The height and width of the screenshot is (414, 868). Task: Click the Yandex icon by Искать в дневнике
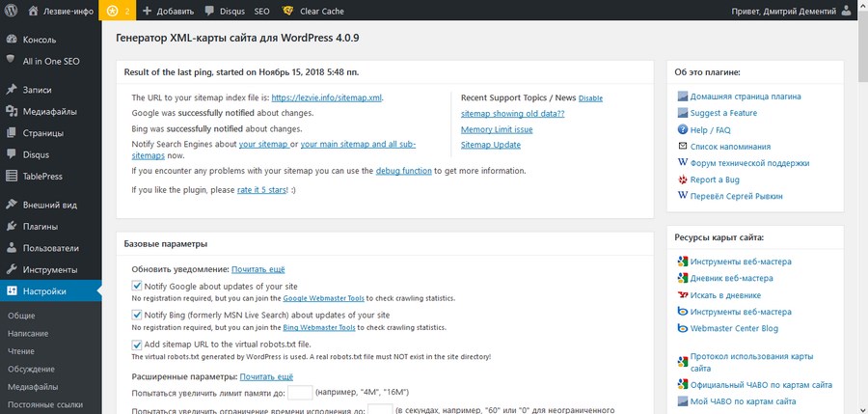(x=683, y=295)
